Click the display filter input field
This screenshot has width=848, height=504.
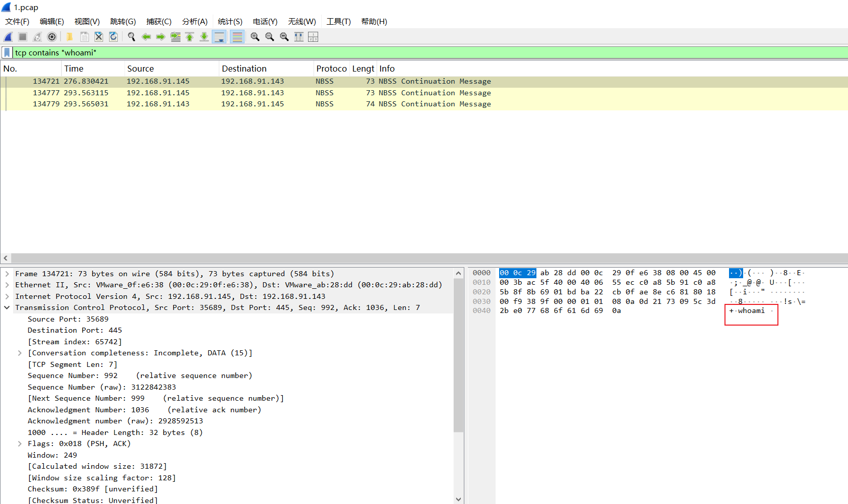click(x=430, y=52)
